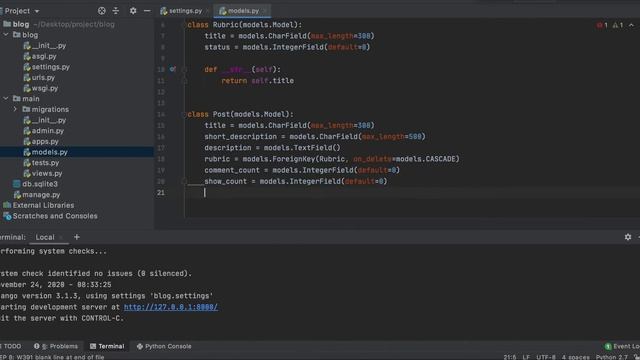Hide the Project panel with minus icon

(147, 11)
